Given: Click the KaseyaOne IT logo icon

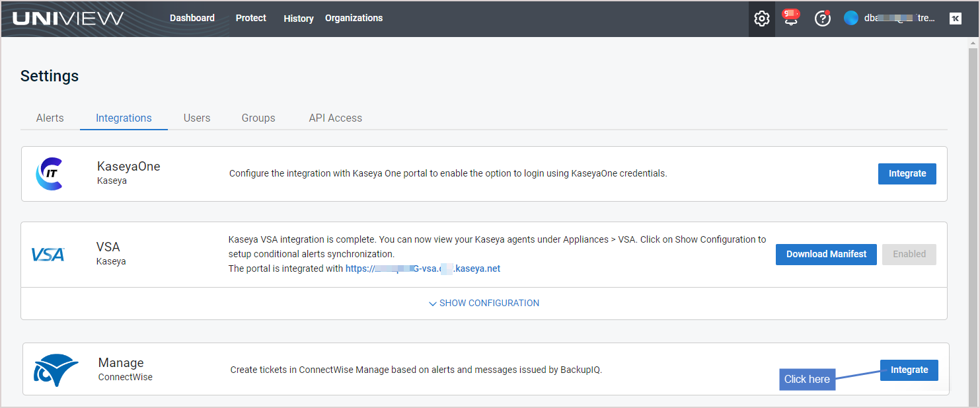Looking at the screenshot, I should click(49, 174).
